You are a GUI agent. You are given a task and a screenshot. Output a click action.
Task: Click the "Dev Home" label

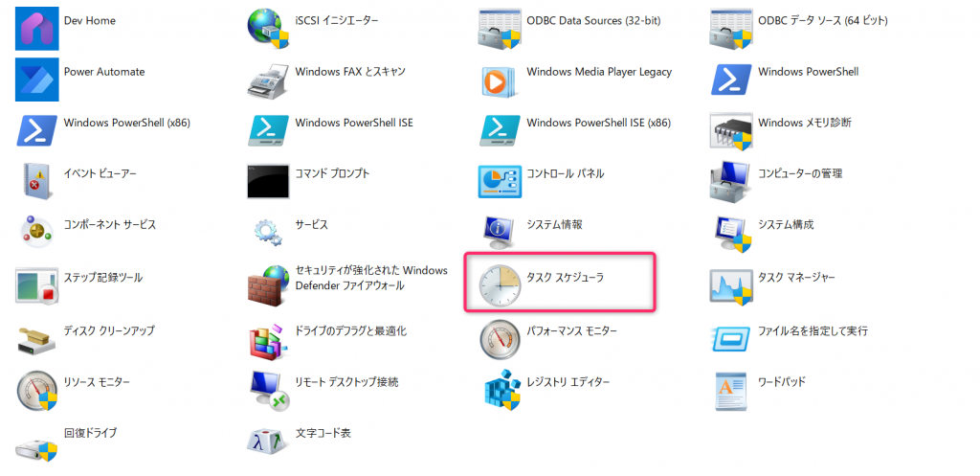click(x=89, y=20)
